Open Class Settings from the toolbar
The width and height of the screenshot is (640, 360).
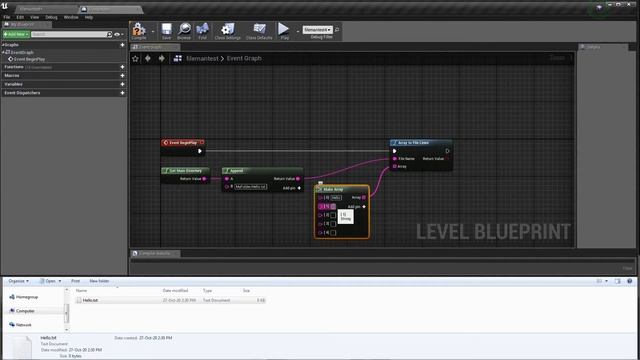pos(228,30)
